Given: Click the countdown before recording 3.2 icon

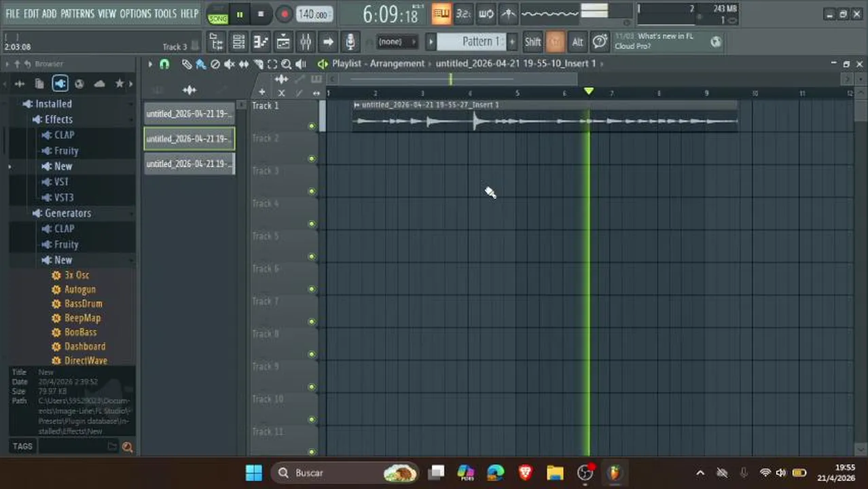Looking at the screenshot, I should 463,13.
